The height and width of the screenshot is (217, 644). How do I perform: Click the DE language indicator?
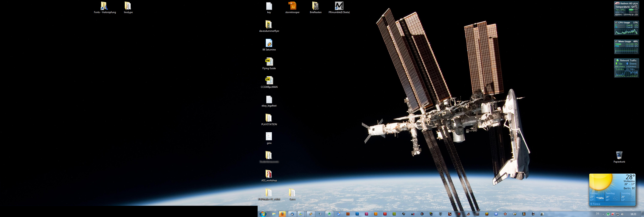click(598, 214)
